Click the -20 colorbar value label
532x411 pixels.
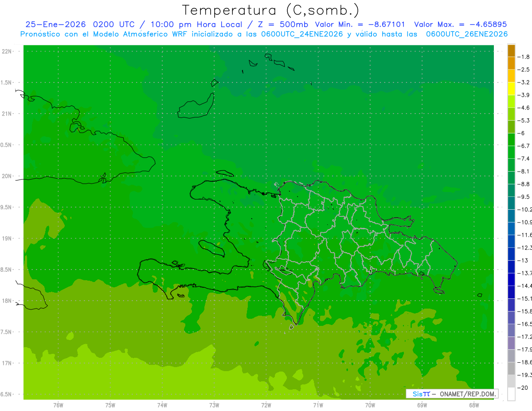point(523,388)
